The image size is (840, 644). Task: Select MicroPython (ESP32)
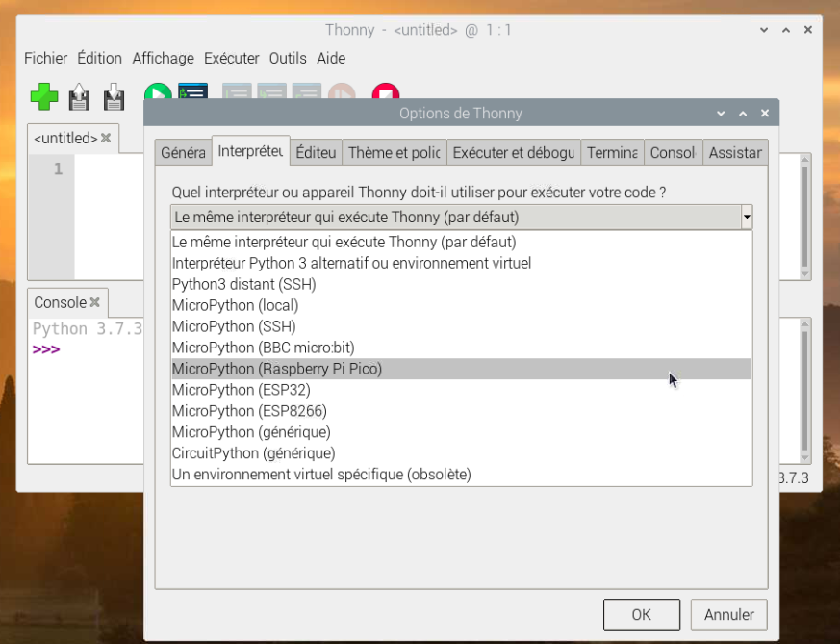pyautogui.click(x=461, y=390)
